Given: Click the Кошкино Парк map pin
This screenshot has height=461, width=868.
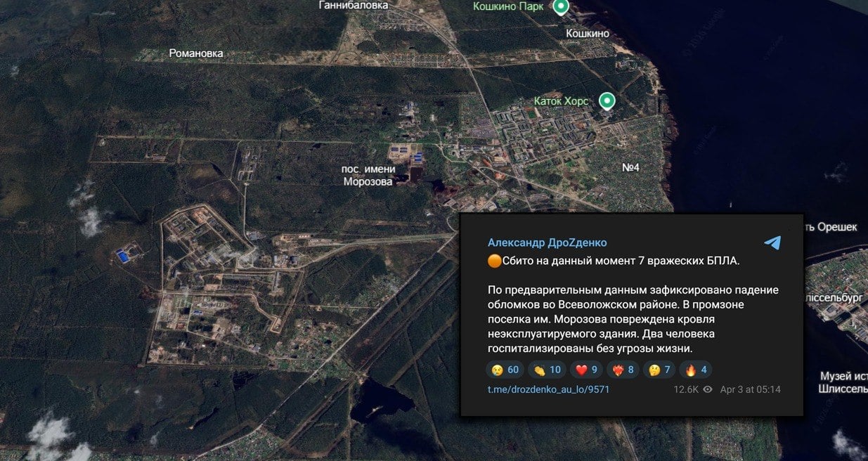Looking at the screenshot, I should tap(560, 7).
